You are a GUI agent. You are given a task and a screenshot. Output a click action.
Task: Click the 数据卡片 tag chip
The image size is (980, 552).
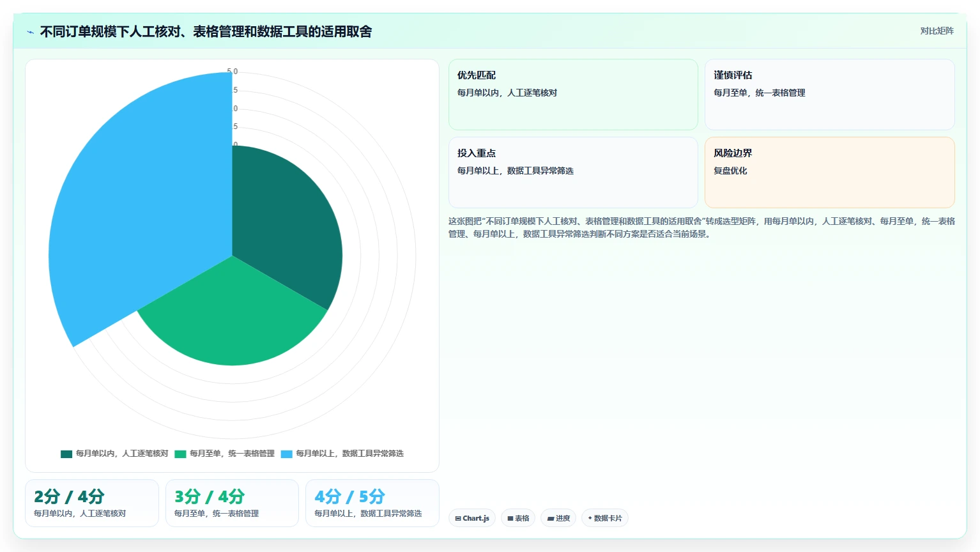pos(604,518)
